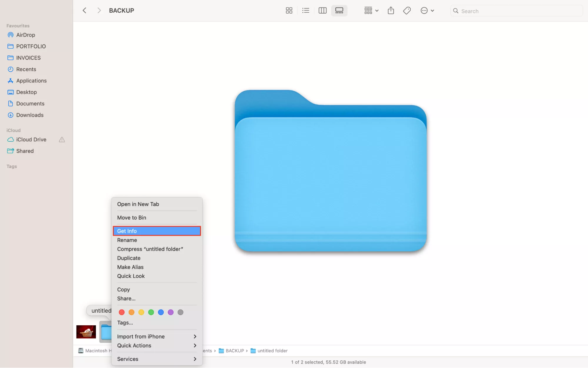Go back with the back arrow
The image size is (588, 368).
84,10
